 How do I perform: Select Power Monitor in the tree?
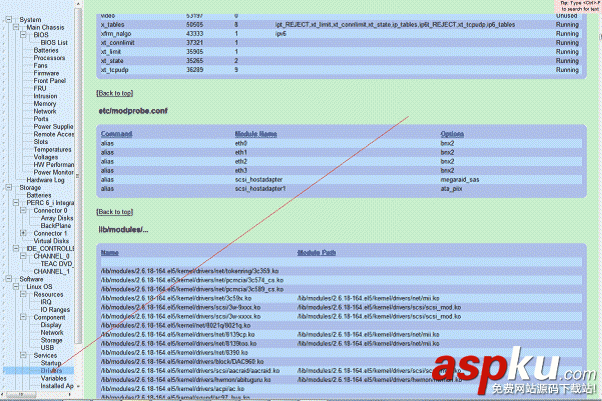53,172
